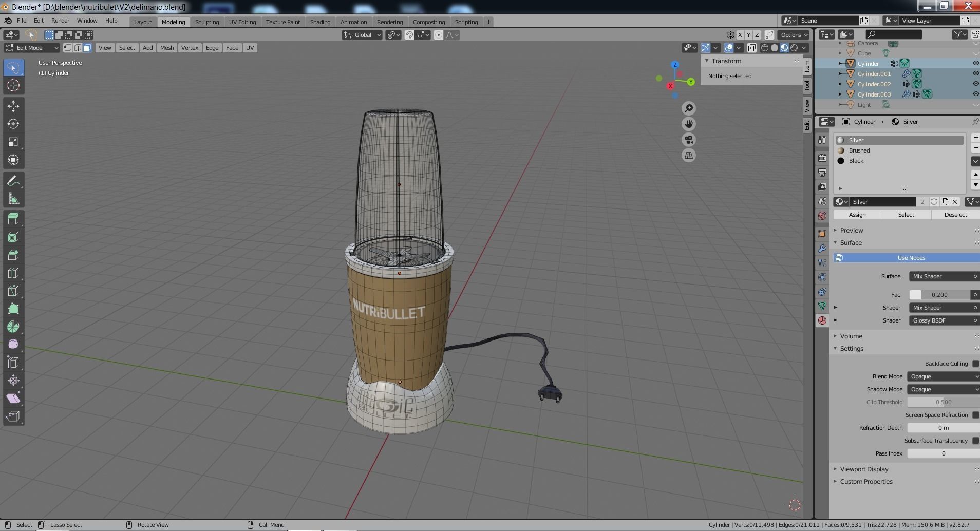Image resolution: width=980 pixels, height=531 pixels.
Task: Select the Shear tool
Action: [13, 399]
